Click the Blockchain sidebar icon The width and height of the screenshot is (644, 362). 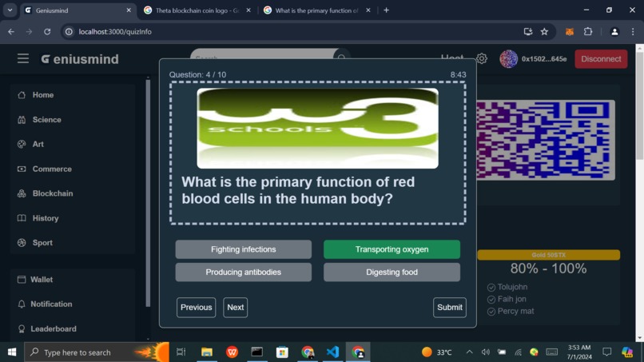pyautogui.click(x=22, y=193)
